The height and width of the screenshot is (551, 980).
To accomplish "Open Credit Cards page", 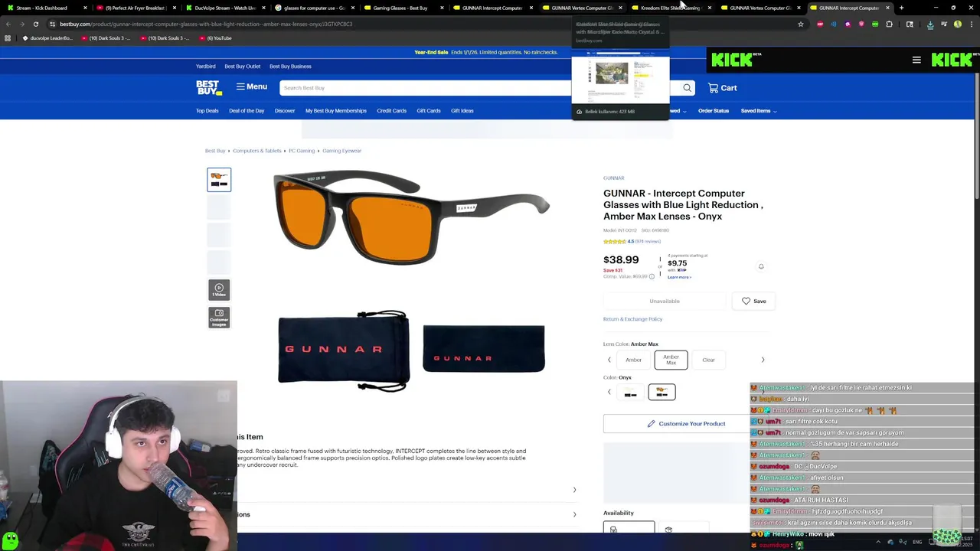I will (391, 111).
